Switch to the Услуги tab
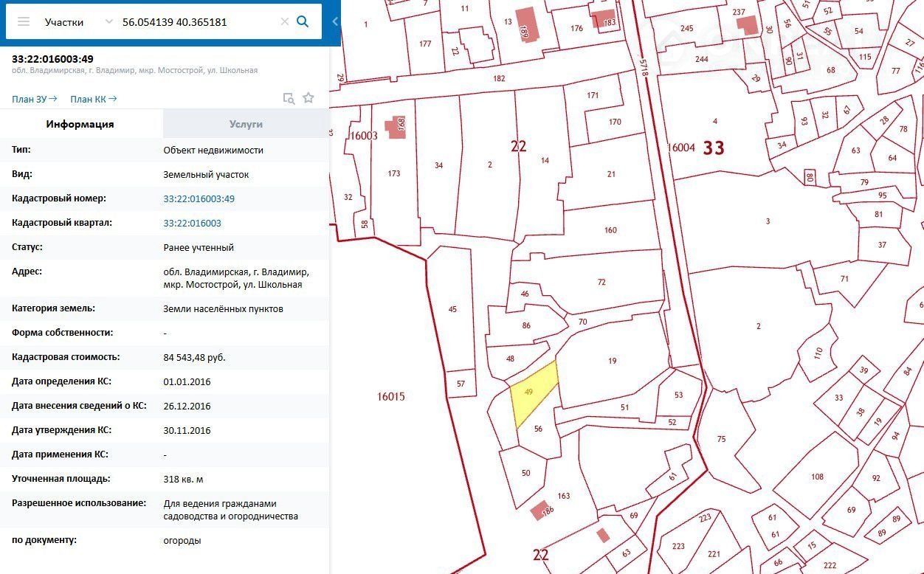The height and width of the screenshot is (574, 924). point(246,124)
